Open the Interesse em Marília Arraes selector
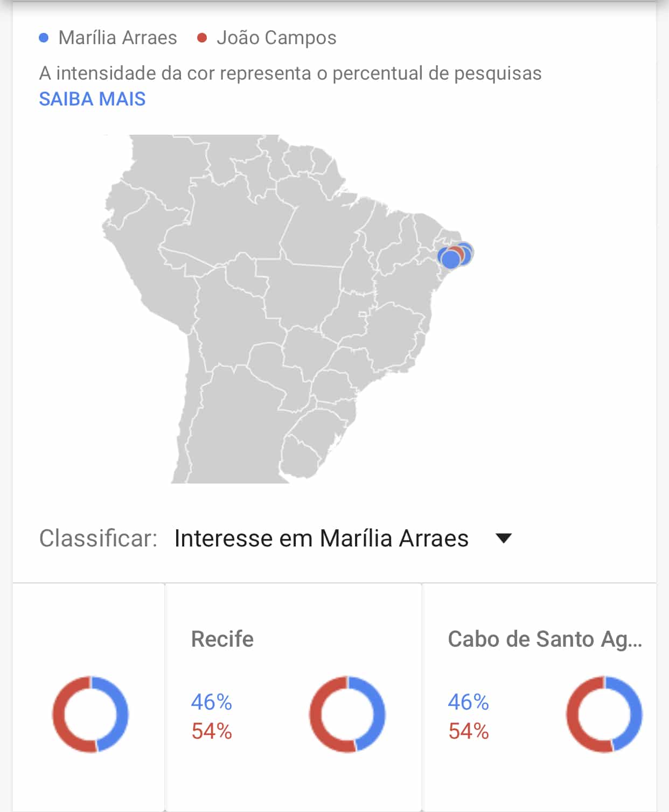The image size is (669, 812). tap(321, 538)
